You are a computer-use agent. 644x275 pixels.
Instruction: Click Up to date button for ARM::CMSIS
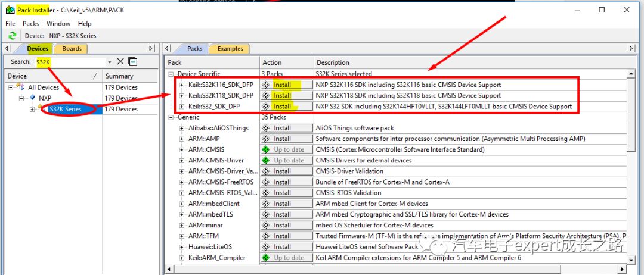tap(286, 149)
